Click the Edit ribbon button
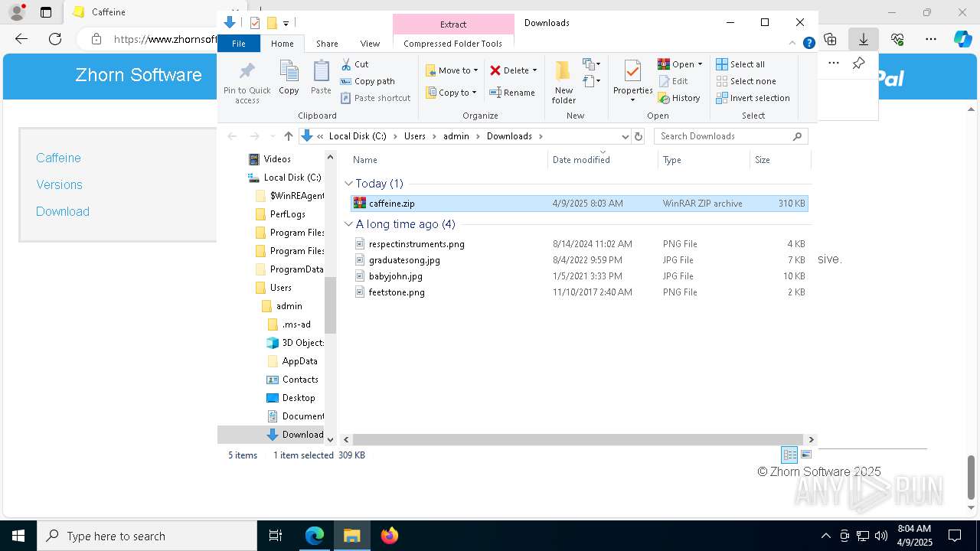 (673, 81)
